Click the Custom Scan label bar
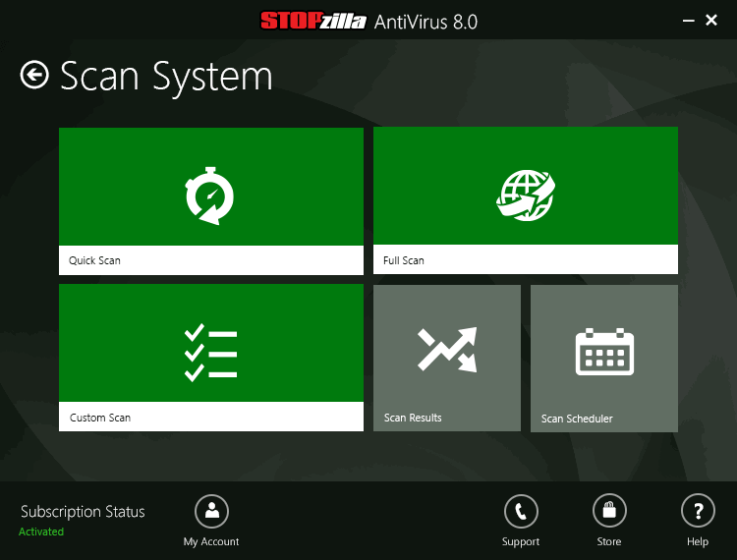Screen dimensions: 737x560 pyautogui.click(x=211, y=417)
